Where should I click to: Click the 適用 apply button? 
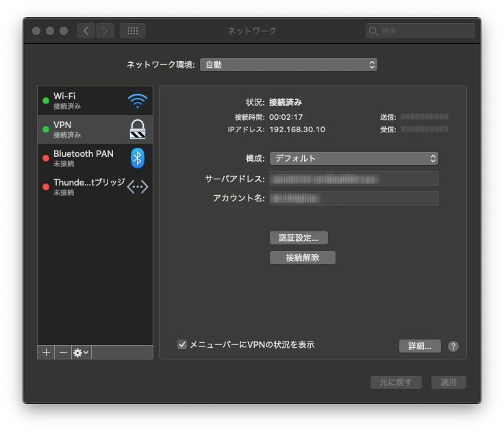tap(449, 383)
